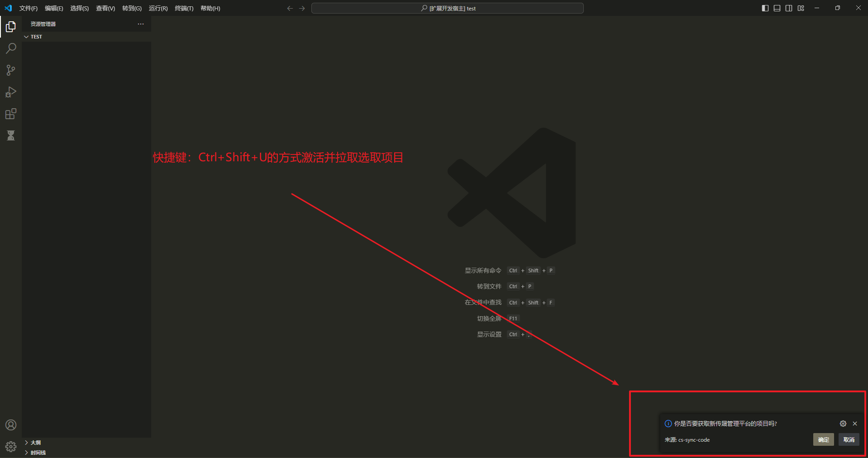Dismiss the cs-sync-code notification
868x458 pixels.
point(855,424)
